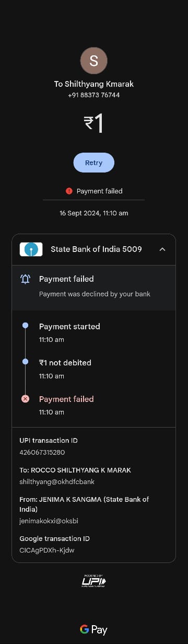188x644 pixels.
Task: Click the chevron arrow on bank card header
Action: 162,249
